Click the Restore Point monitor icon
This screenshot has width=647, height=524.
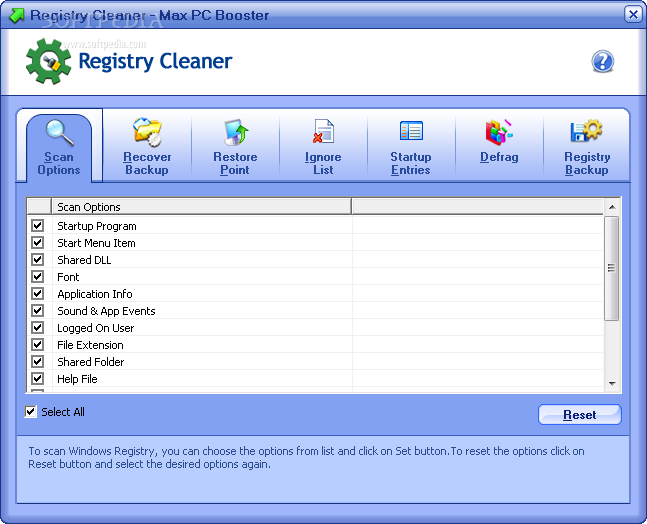pyautogui.click(x=236, y=132)
